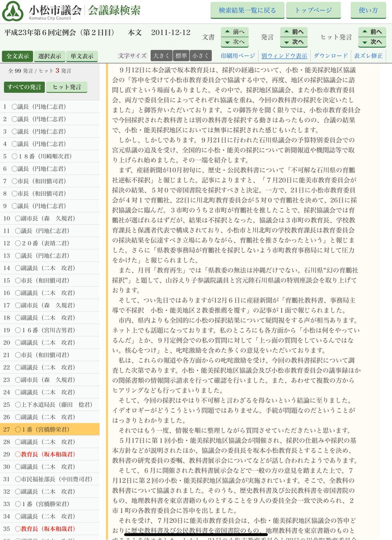Show all statements (すべての発言)

pos(24,87)
